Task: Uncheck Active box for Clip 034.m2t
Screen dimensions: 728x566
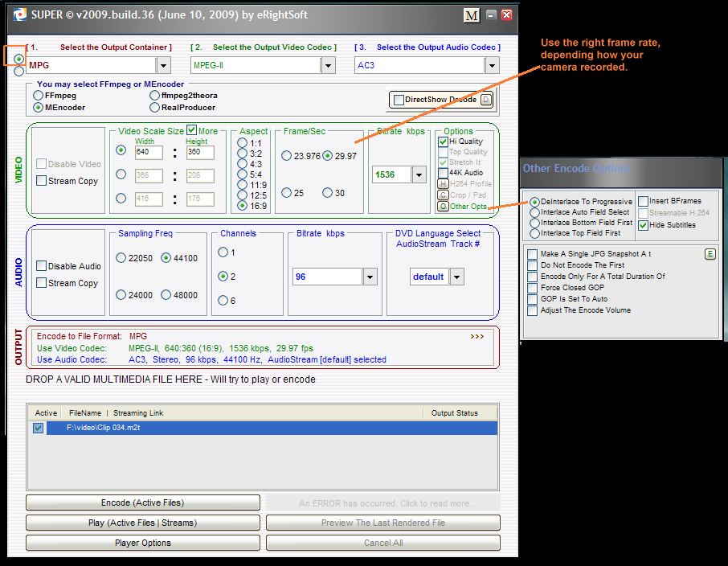Action: (x=38, y=428)
